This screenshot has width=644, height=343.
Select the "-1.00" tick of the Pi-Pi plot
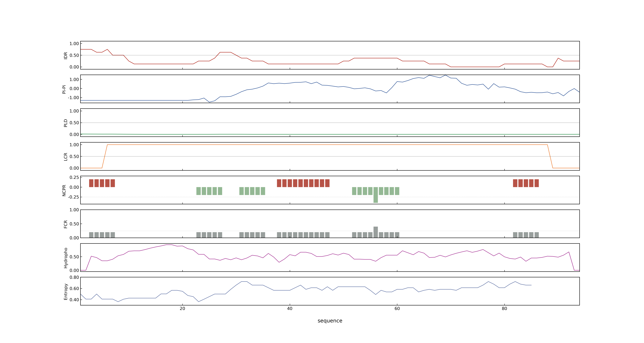73,98
